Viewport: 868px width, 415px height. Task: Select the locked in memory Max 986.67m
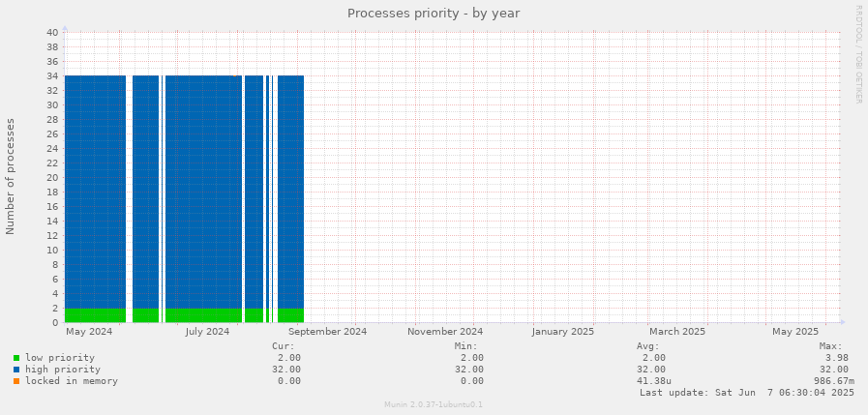coord(834,381)
